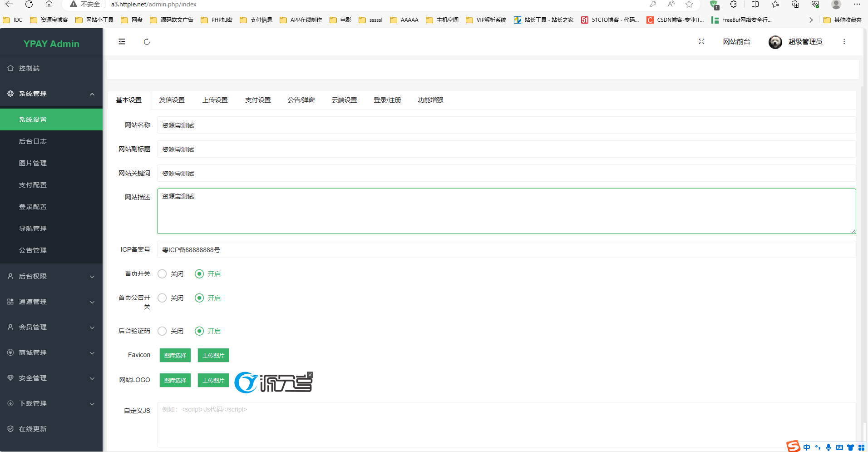Click the 系统管理 gear icon
868x452 pixels.
10,94
